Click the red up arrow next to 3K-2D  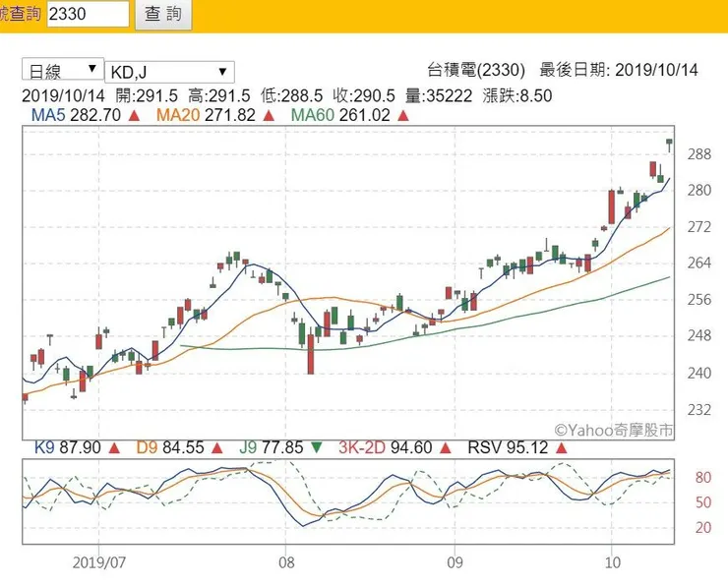[446, 448]
